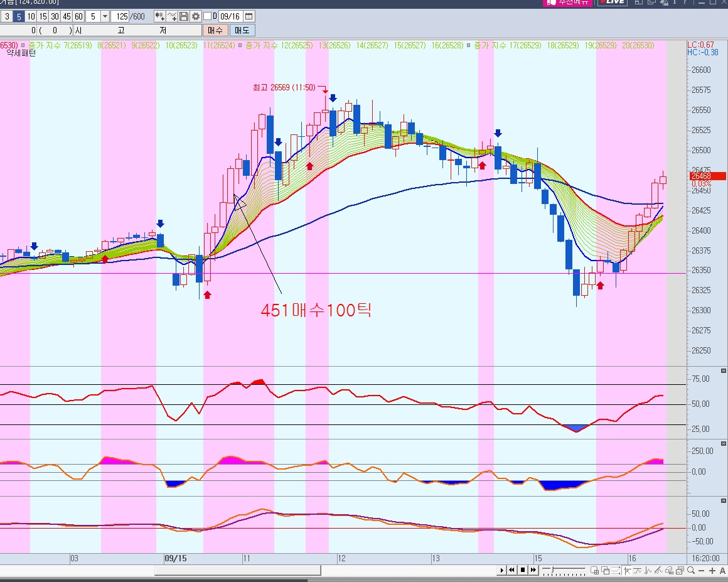The width and height of the screenshot is (728, 582).
Task: Click the add indicator line icon
Action: tap(172, 17)
